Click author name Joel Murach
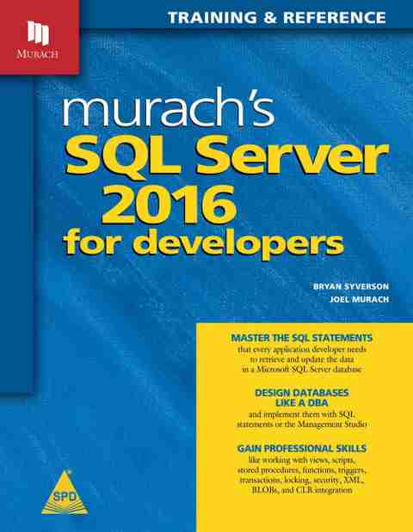This screenshot has width=413, height=532. point(360,299)
